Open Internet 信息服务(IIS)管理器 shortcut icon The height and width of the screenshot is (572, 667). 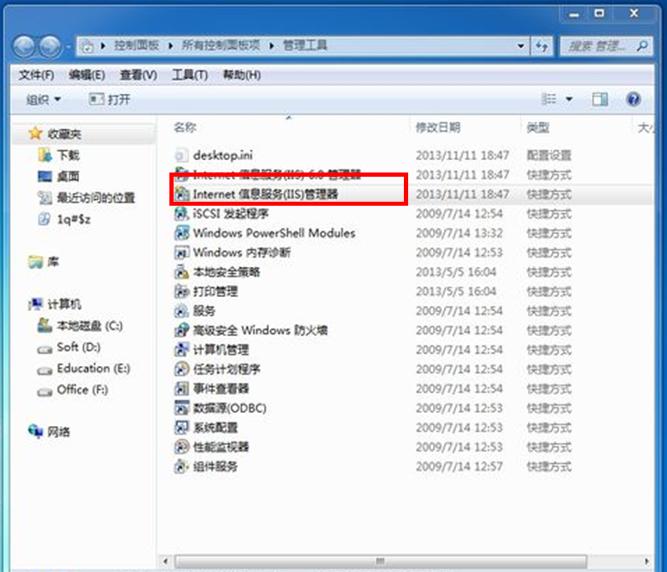182,194
